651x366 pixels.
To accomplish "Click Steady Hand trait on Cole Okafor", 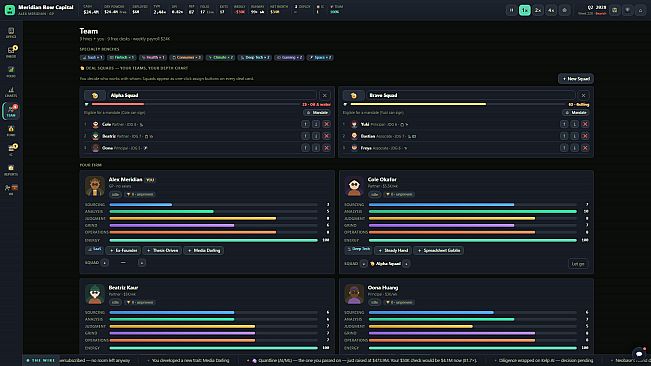I will [x=393, y=251].
